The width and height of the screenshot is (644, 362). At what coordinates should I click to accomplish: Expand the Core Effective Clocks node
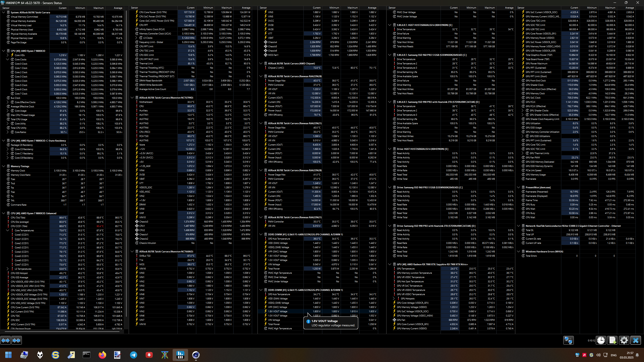[x=8, y=102]
